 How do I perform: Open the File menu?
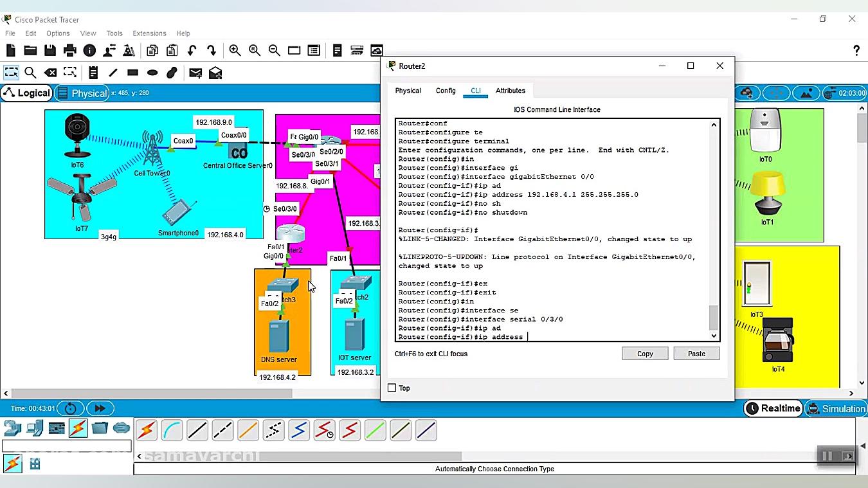pyautogui.click(x=10, y=33)
